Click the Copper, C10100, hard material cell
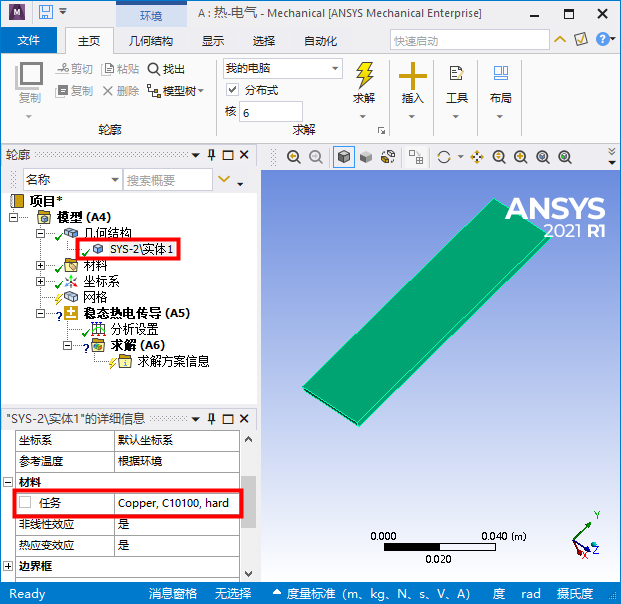Viewport: 621px width, 604px height. [x=177, y=503]
